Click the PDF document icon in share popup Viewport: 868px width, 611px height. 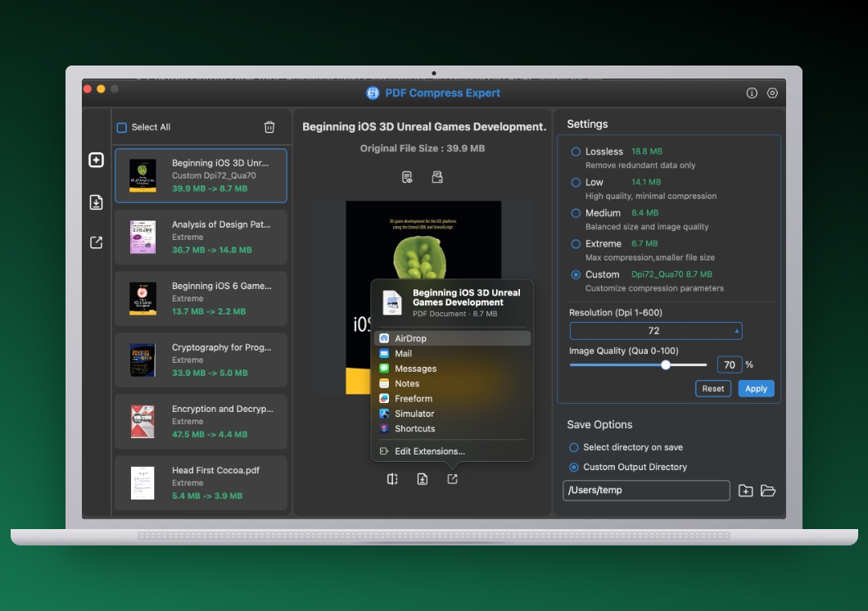(392, 302)
